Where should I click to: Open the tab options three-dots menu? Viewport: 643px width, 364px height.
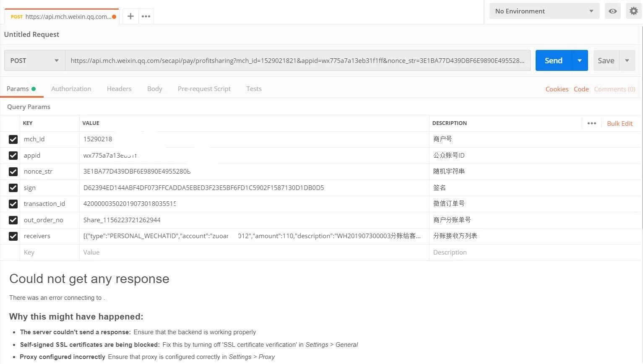pos(146,16)
